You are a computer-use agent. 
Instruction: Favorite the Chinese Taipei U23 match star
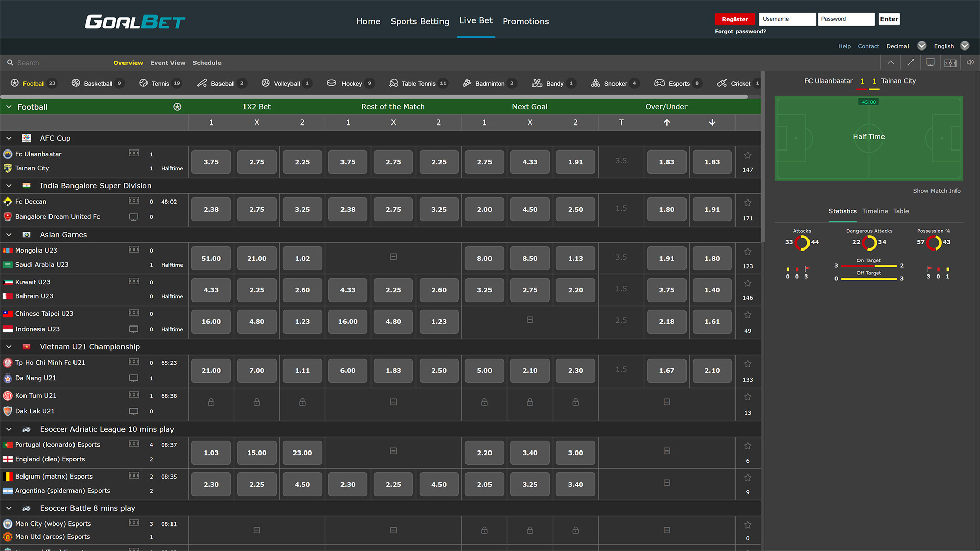[748, 315]
